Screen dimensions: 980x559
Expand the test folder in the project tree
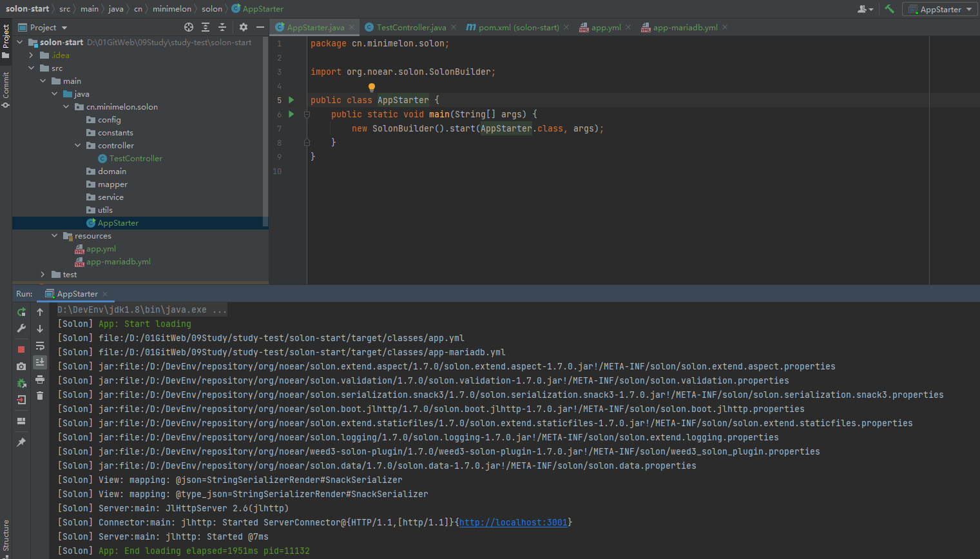(x=43, y=275)
